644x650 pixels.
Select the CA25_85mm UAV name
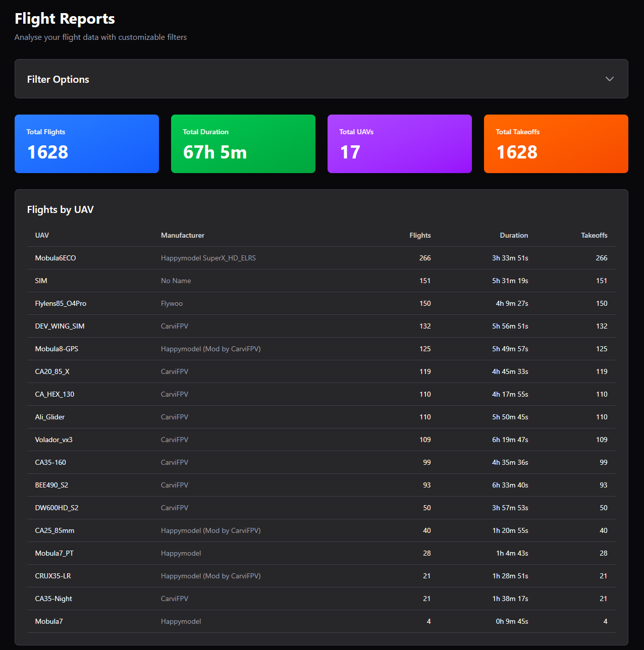(55, 530)
